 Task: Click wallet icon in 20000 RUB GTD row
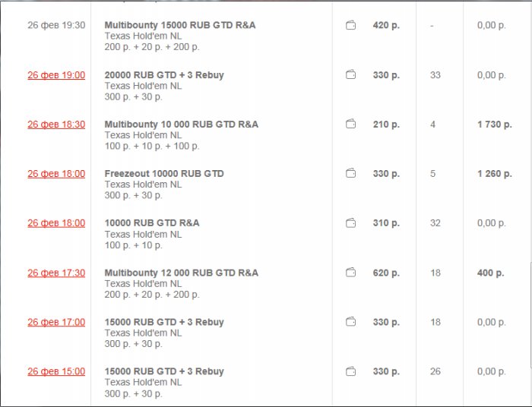[350, 74]
